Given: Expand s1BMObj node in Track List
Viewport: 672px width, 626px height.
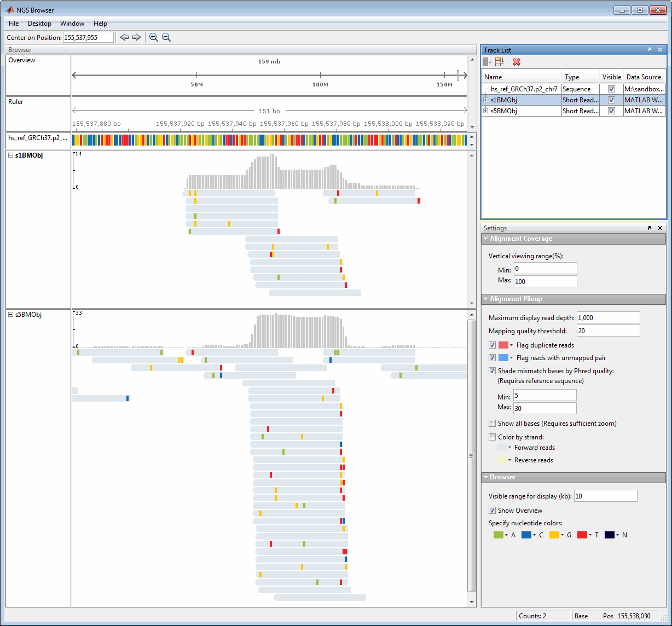Looking at the screenshot, I should point(486,100).
